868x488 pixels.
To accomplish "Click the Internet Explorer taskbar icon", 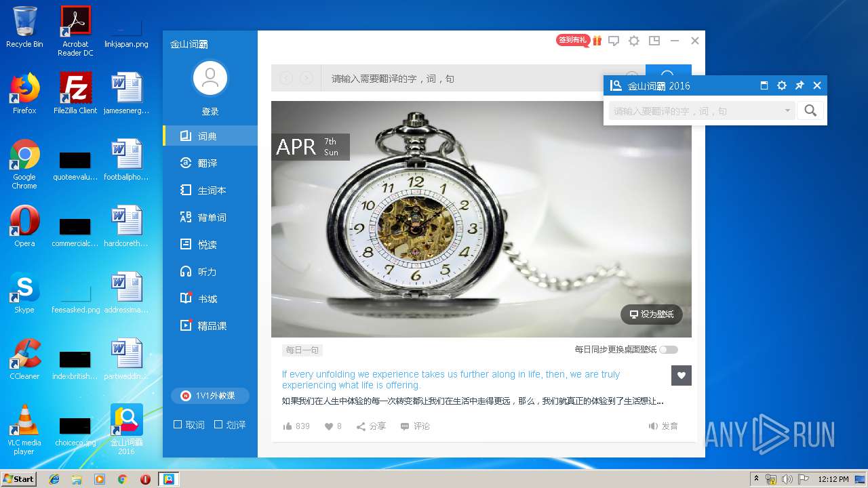I will [x=54, y=479].
